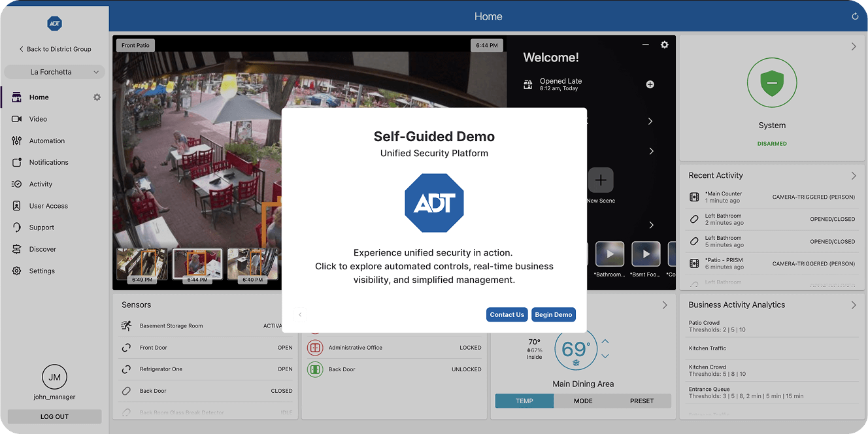Click the ADT logo in sidebar

click(x=55, y=24)
